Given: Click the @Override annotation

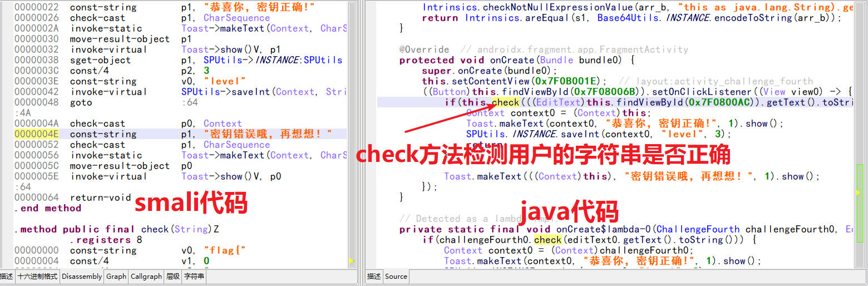Looking at the screenshot, I should click(x=424, y=50).
